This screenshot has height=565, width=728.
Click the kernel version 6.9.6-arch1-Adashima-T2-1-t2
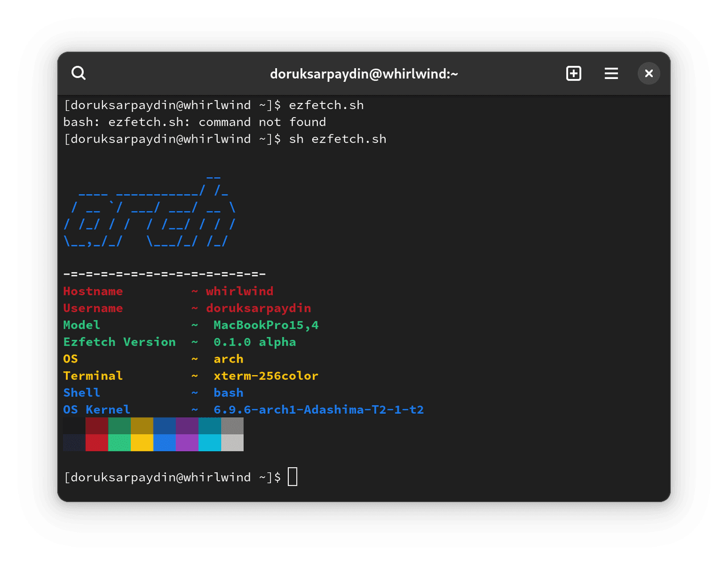pos(318,410)
